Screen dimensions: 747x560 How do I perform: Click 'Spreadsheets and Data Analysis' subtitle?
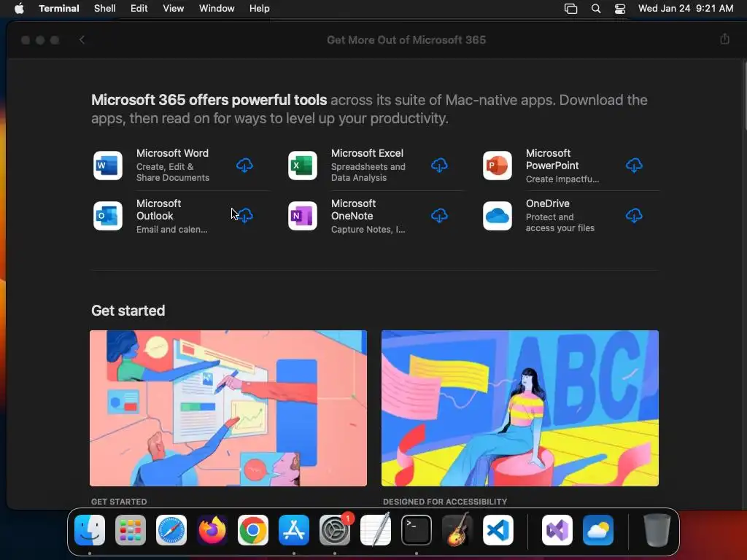pyautogui.click(x=368, y=172)
